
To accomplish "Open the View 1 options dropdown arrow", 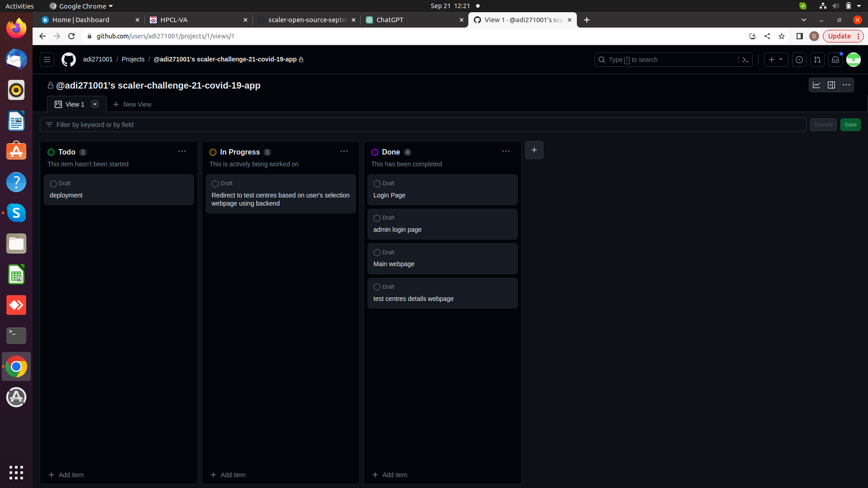I will tap(95, 104).
